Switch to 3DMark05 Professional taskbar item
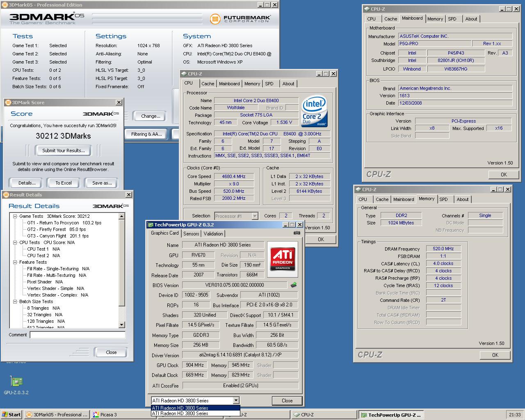 57,415
